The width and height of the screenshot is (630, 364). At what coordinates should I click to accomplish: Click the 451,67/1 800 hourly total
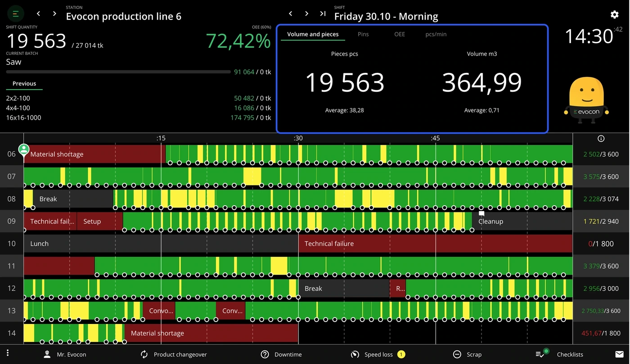601,333
